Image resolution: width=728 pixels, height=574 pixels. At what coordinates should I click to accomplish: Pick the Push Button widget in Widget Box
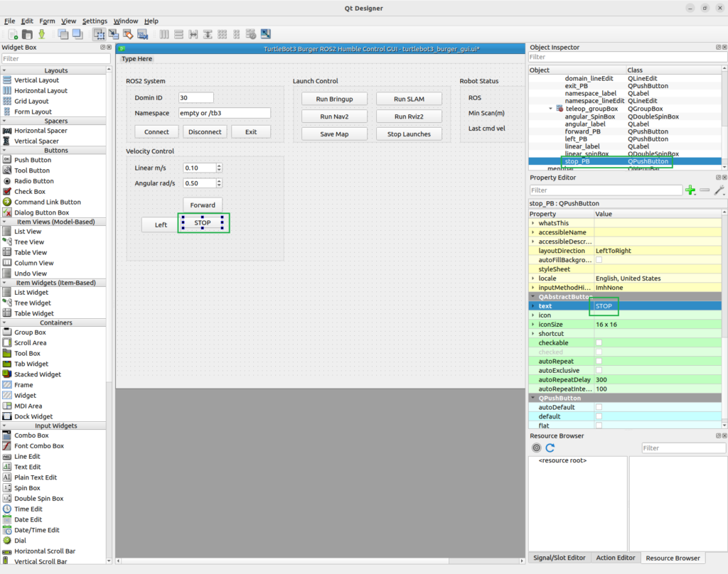[x=33, y=160]
